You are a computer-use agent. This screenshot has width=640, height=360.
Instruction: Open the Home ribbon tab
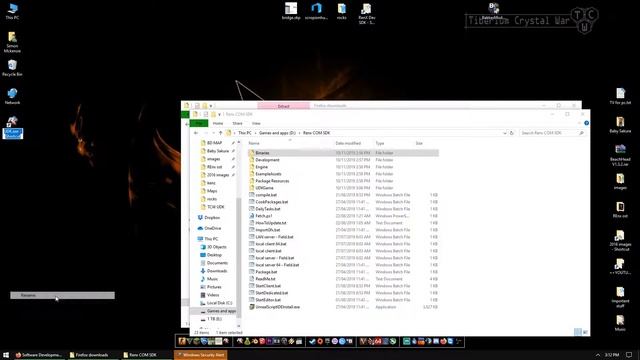coord(218,123)
